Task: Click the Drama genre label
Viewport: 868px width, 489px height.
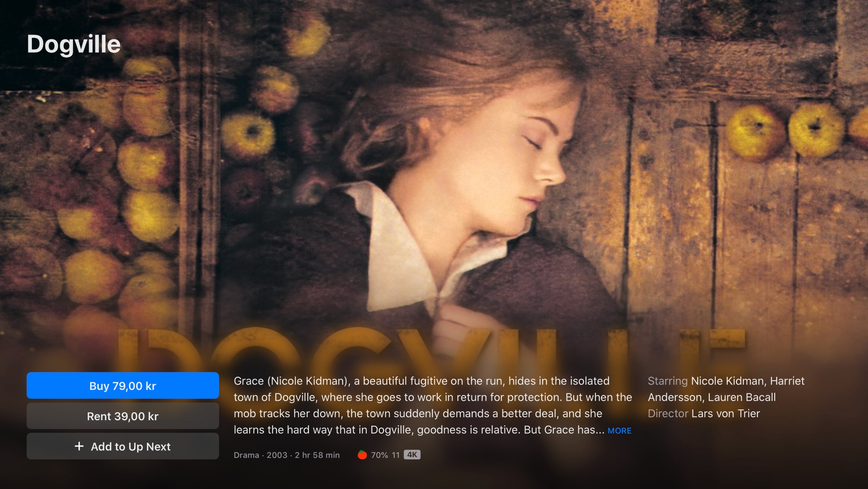Action: pos(246,455)
